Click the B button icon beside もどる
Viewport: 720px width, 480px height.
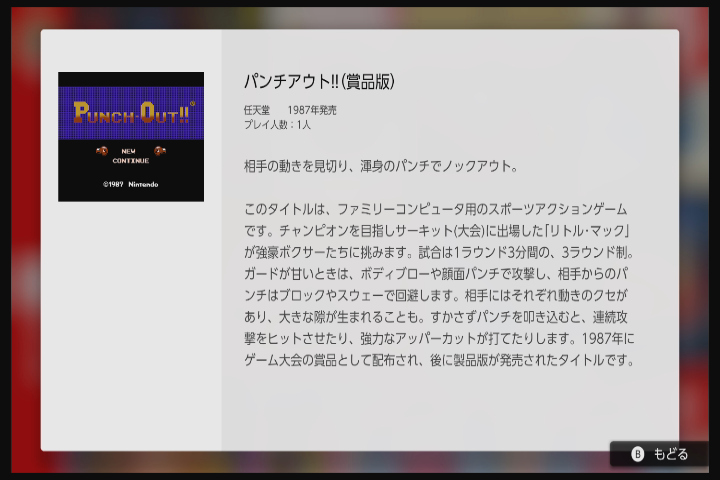(637, 454)
